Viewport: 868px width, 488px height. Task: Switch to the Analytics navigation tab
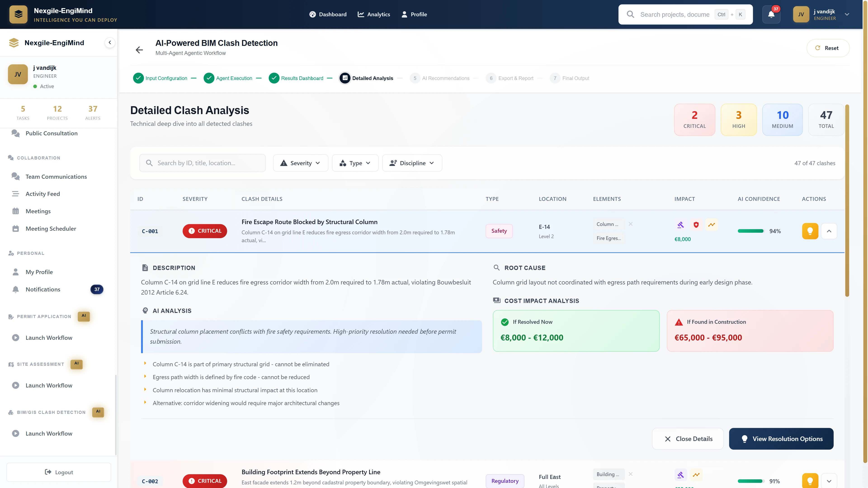click(x=374, y=14)
